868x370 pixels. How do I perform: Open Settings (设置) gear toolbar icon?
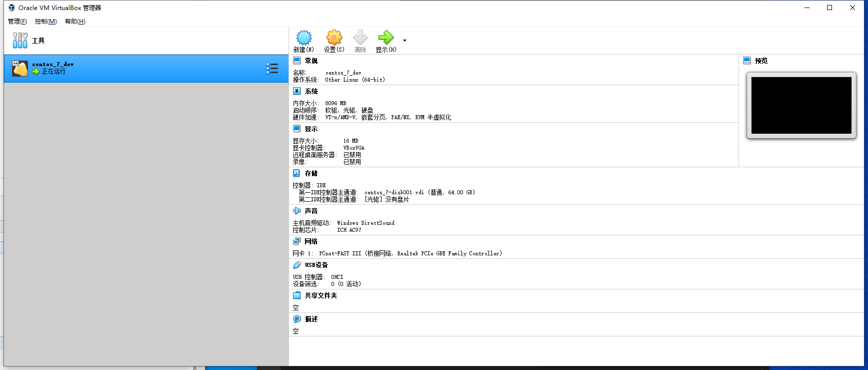pyautogui.click(x=334, y=38)
